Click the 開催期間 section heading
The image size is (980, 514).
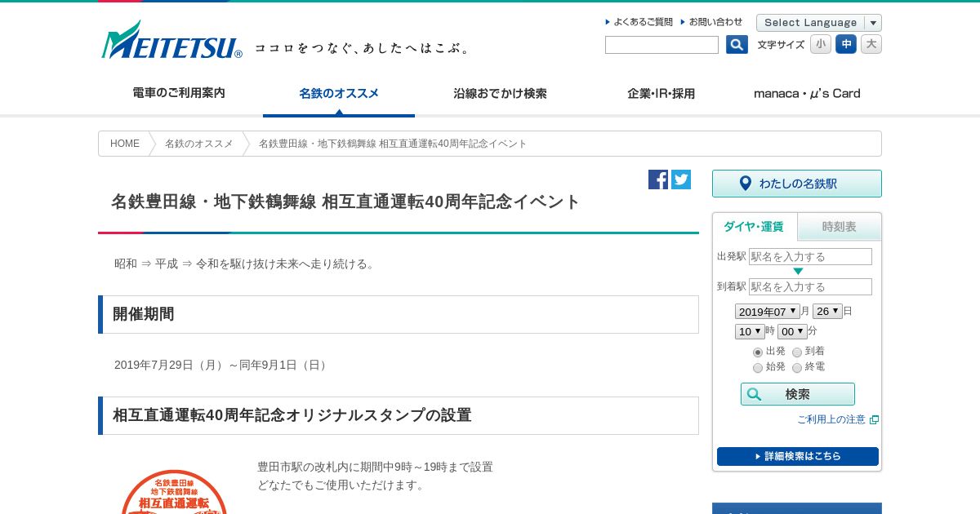(399, 314)
